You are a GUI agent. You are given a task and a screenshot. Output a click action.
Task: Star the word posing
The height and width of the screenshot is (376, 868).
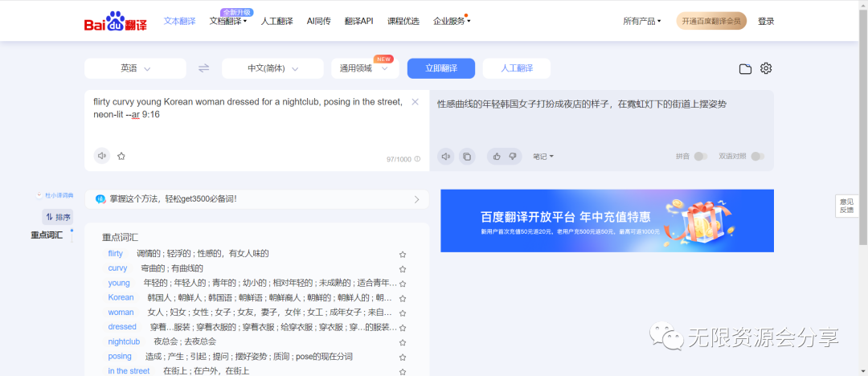click(403, 358)
